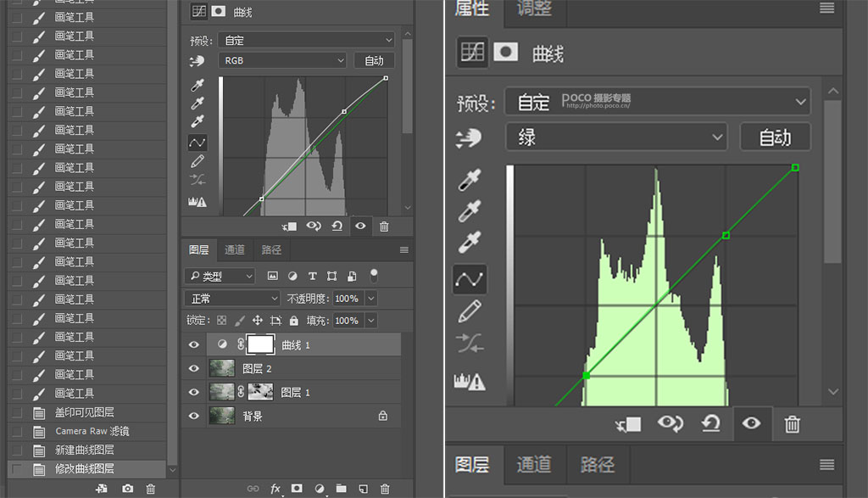Reset adjustment defaults in large Properties panel
The width and height of the screenshot is (868, 498).
(x=711, y=424)
